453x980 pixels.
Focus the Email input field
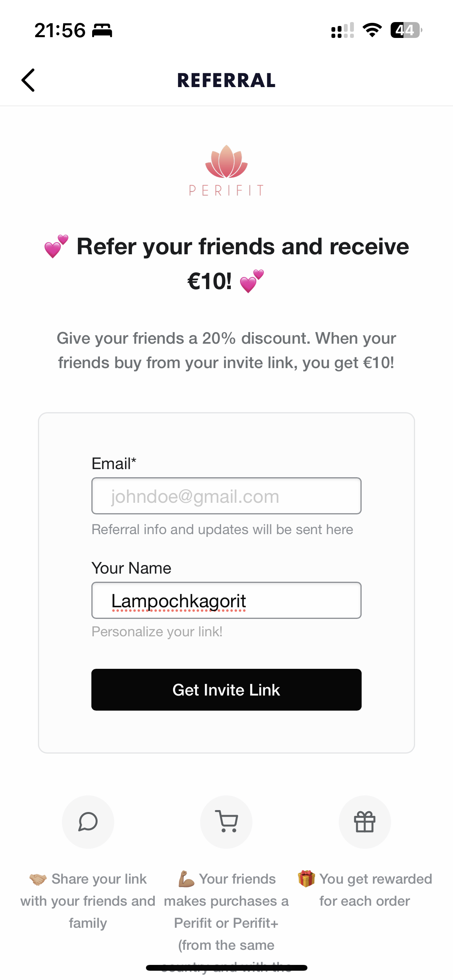click(x=226, y=496)
